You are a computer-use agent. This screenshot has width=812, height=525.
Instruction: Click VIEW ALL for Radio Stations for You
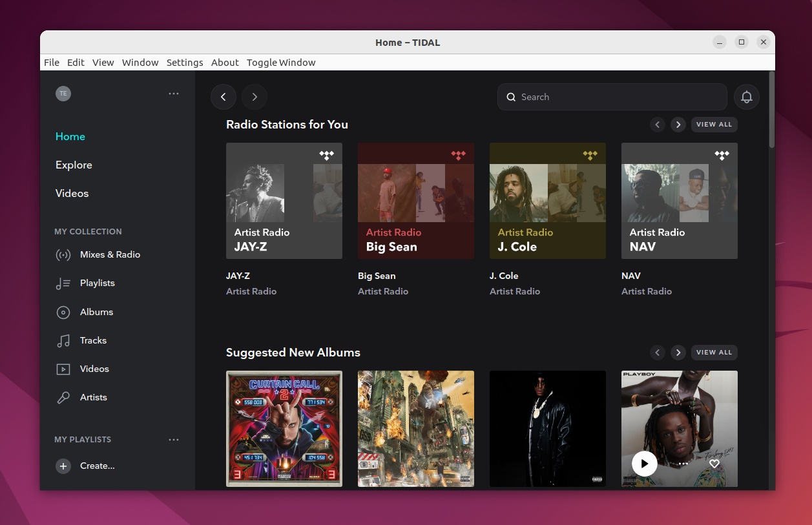714,124
